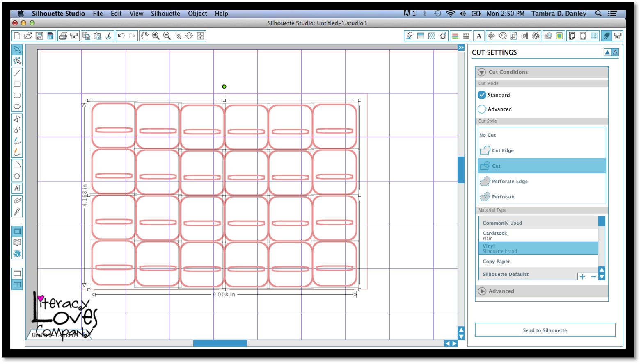Click Send to Silhouette button

pyautogui.click(x=545, y=330)
